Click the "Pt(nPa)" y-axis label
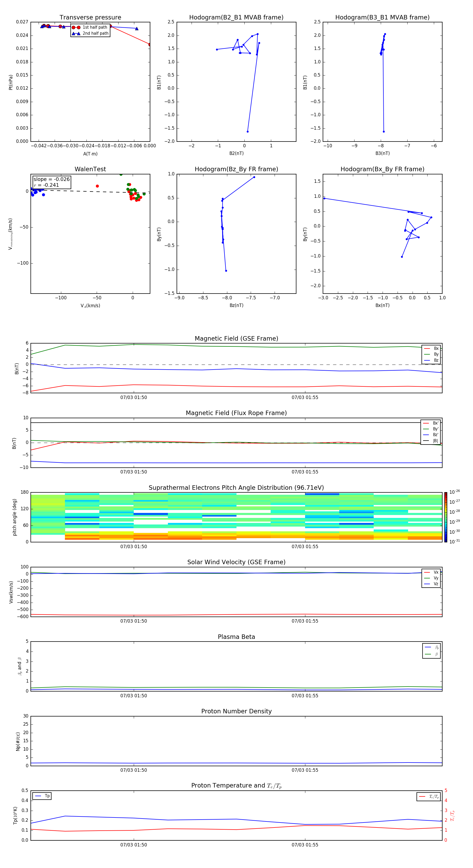This screenshot has width=473, height=868. point(11,82)
